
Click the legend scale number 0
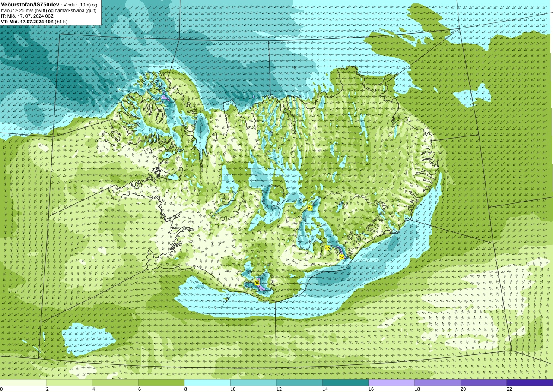[1, 389]
